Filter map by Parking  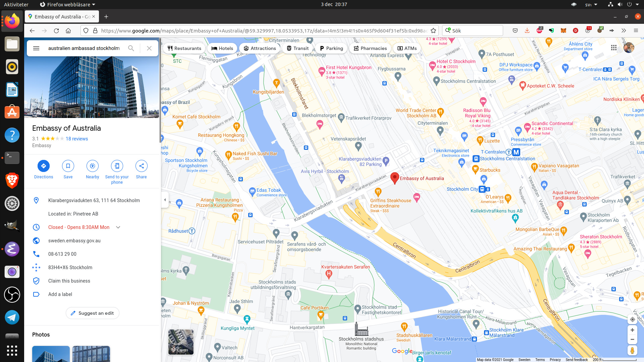[x=331, y=48]
